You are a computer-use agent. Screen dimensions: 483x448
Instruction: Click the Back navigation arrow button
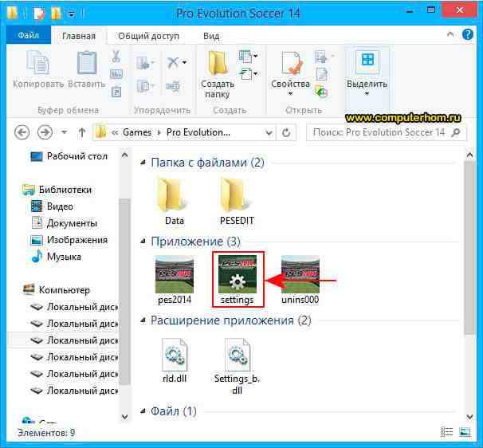tap(21, 132)
